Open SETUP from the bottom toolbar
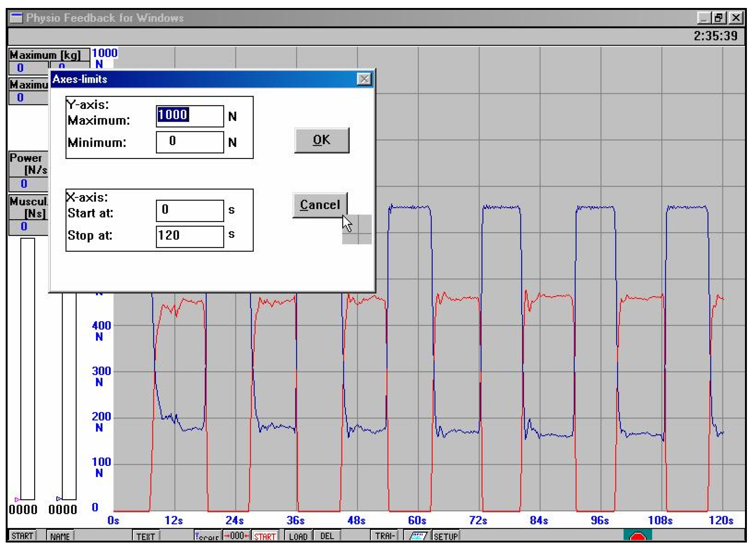This screenshot has height=552, width=756. tap(446, 536)
